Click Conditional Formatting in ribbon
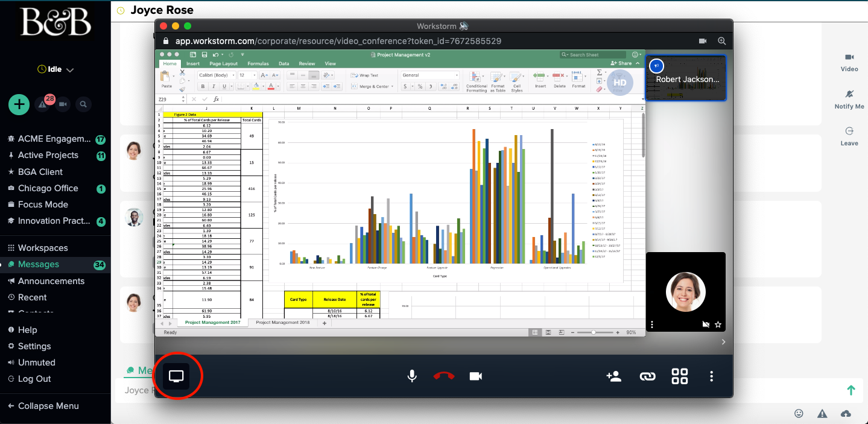 pos(477,81)
